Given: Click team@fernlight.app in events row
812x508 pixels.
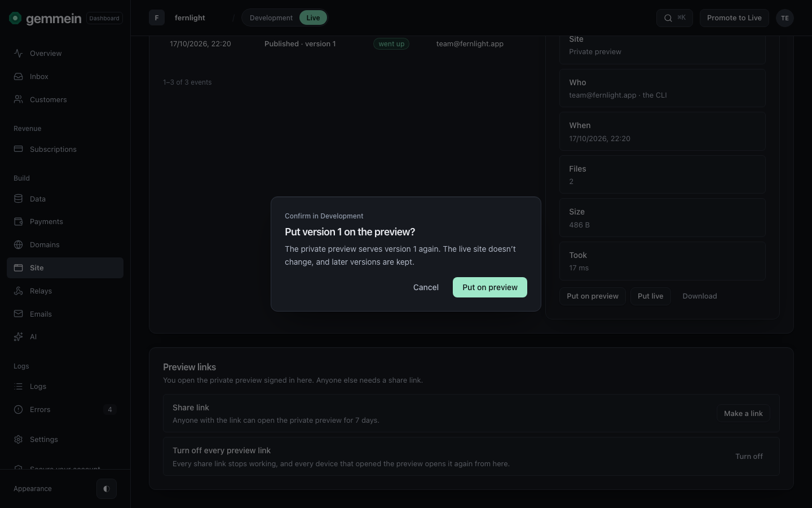Looking at the screenshot, I should click(470, 44).
